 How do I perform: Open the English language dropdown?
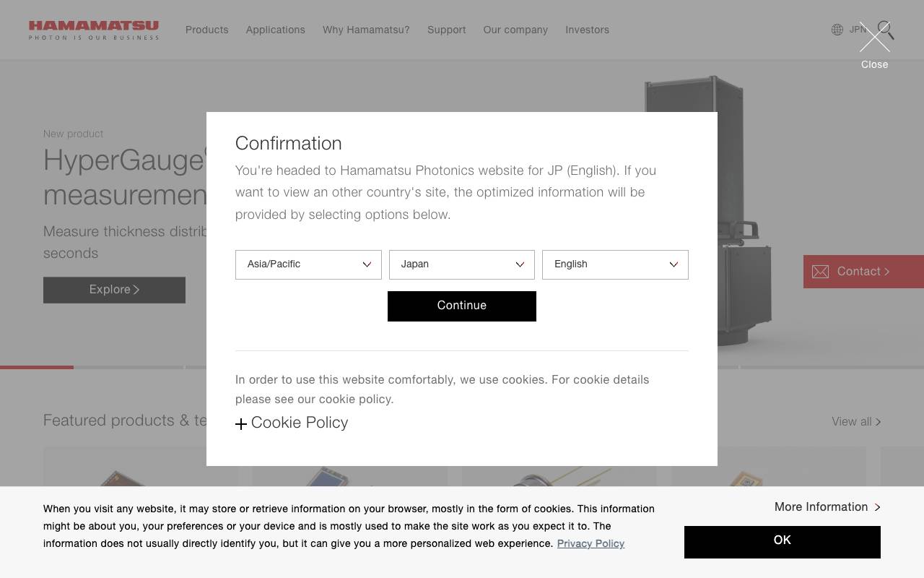click(x=615, y=264)
